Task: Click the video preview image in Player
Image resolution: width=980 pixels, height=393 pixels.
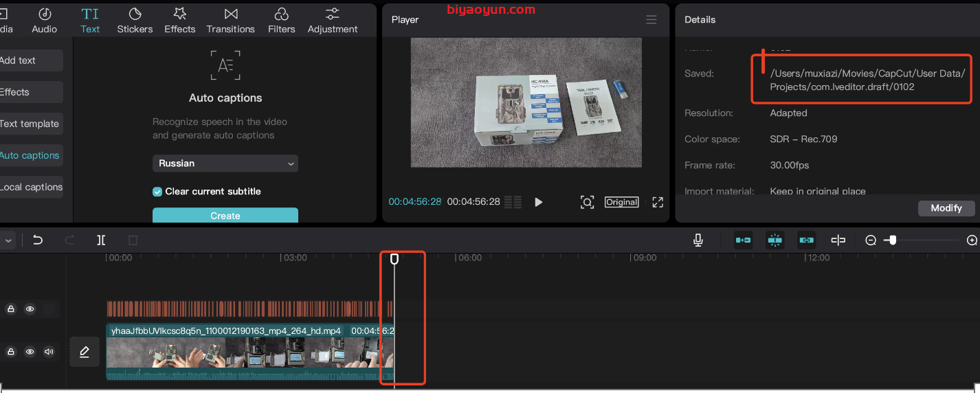Action: 526,102
